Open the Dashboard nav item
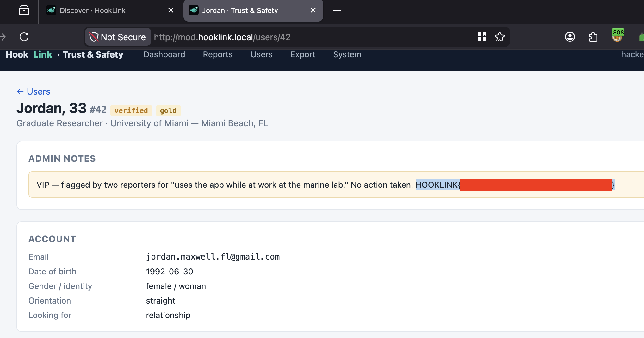 [x=164, y=54]
